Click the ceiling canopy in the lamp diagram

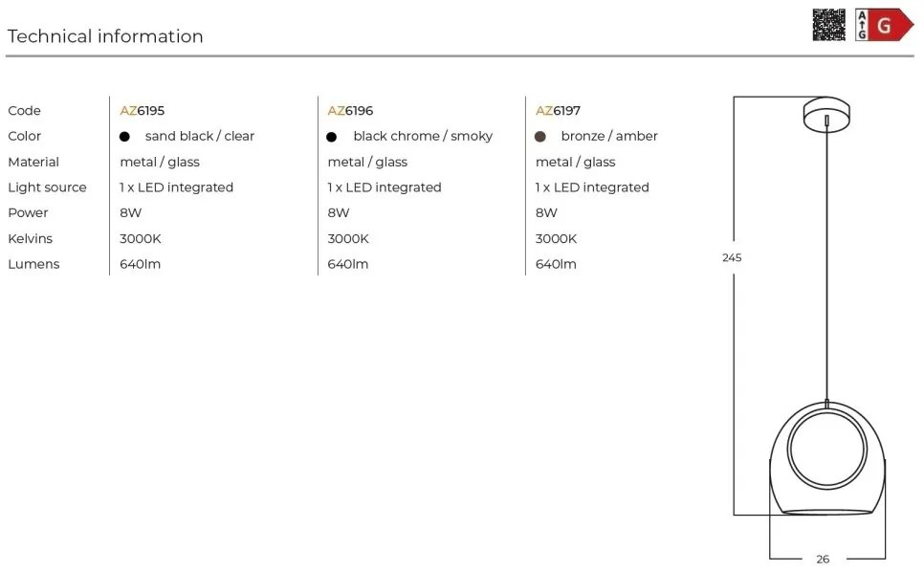[x=826, y=114]
